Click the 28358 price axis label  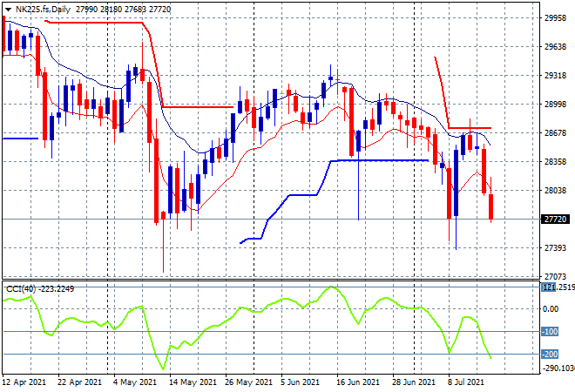[x=555, y=162]
